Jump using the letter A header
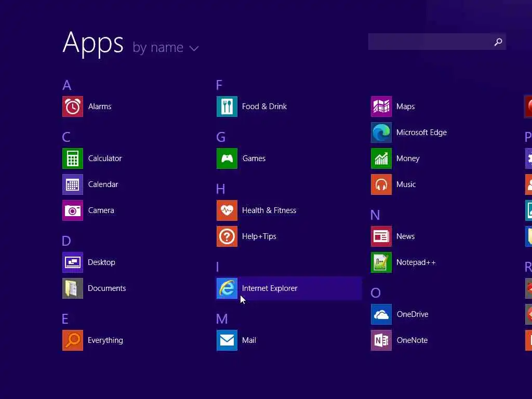Image resolution: width=532 pixels, height=399 pixels. 67,85
